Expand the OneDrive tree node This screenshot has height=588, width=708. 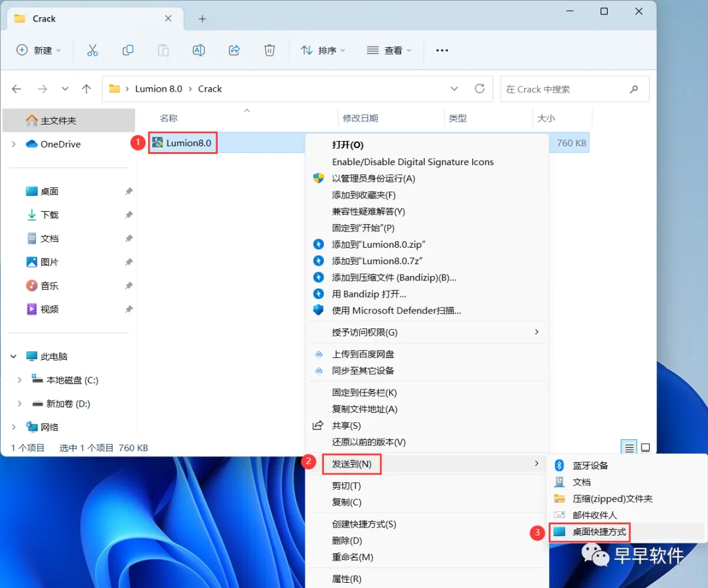coord(14,144)
